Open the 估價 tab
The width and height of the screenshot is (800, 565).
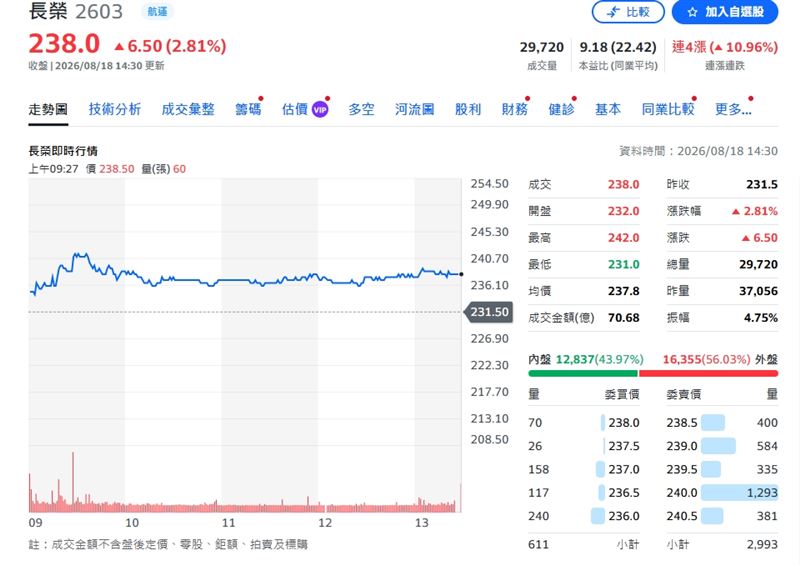295,109
